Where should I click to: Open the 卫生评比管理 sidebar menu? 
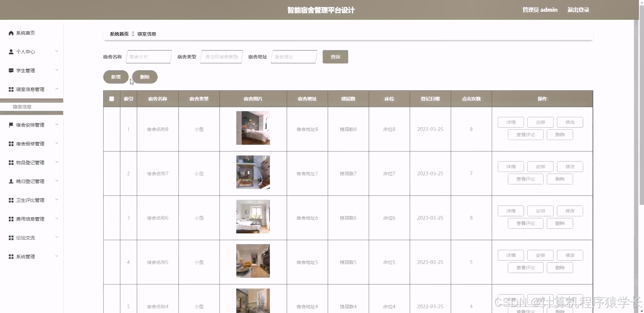click(x=32, y=200)
